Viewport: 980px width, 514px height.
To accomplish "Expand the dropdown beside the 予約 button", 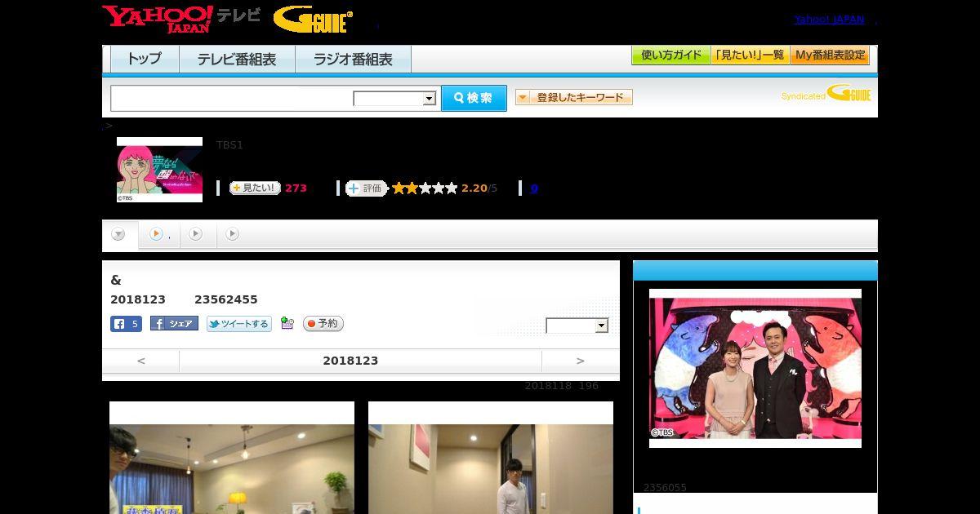I will (577, 326).
